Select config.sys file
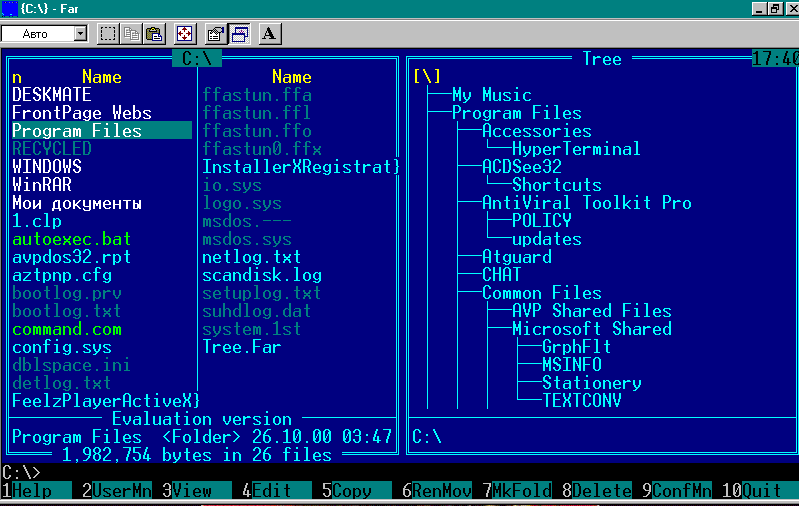Viewport: 799px width, 506px height. click(x=62, y=347)
